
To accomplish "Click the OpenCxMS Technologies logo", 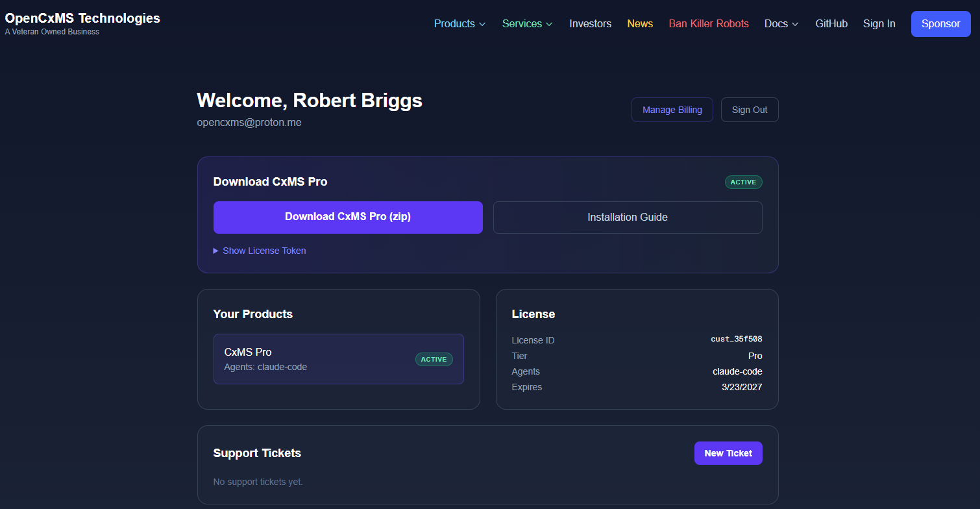I will pos(82,18).
